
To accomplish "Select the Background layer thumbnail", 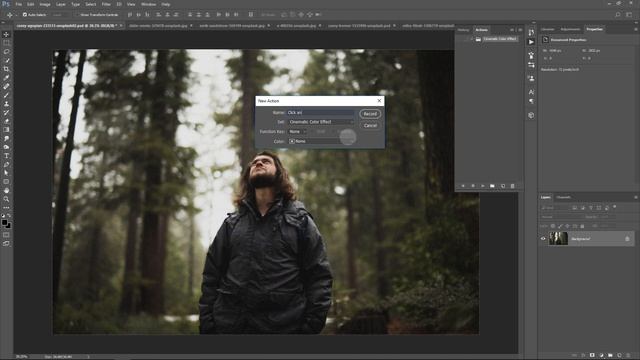I will click(558, 238).
